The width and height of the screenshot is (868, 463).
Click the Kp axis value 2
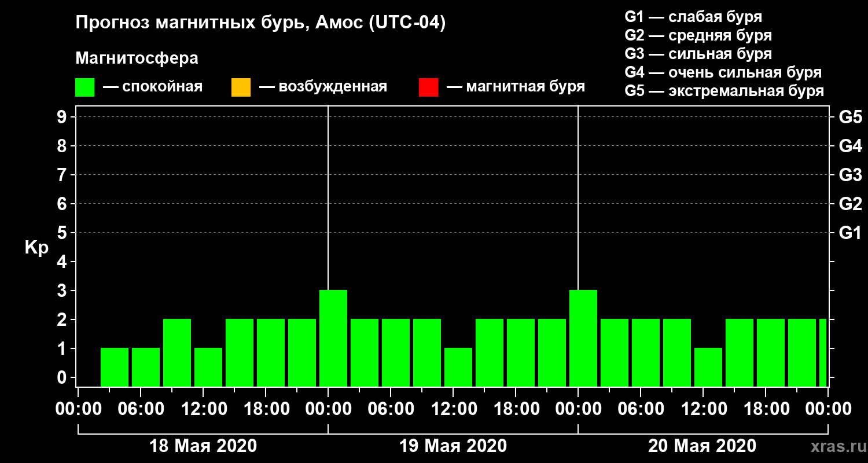coord(63,319)
